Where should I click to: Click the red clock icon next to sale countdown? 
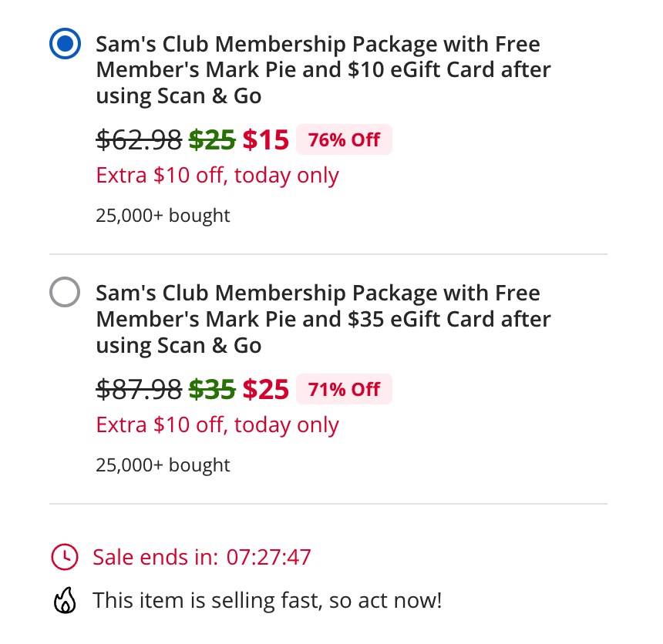[x=66, y=557]
